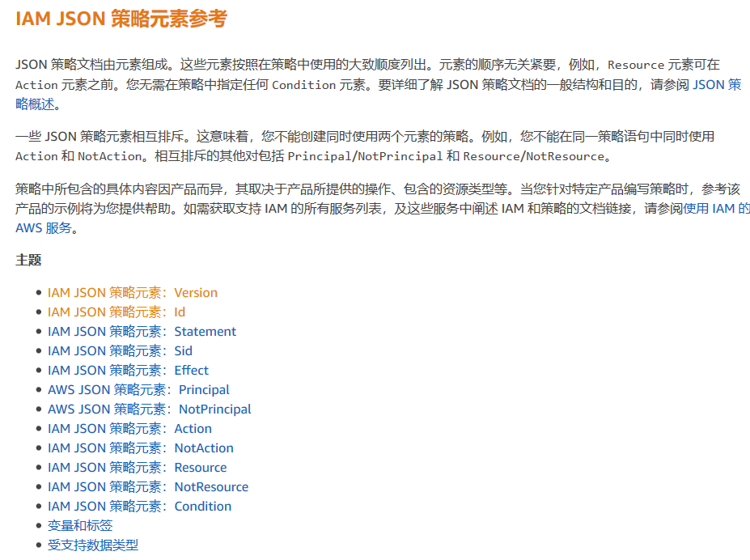750x560 pixels.
Task: Open the 'IAM JSON 策略元素：Id' link
Action: pyautogui.click(x=117, y=312)
